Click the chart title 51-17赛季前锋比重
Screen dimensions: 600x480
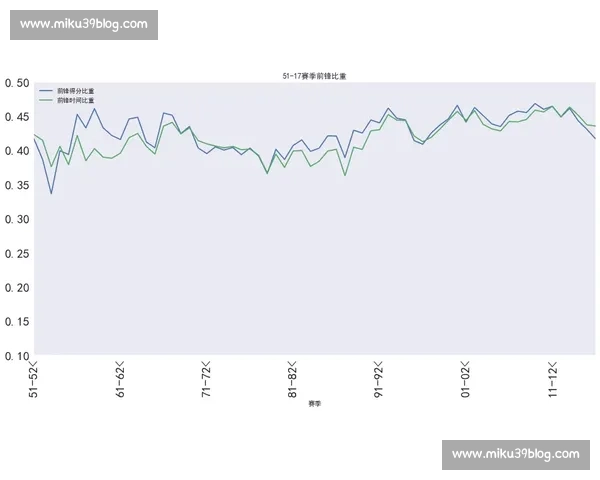[315, 76]
